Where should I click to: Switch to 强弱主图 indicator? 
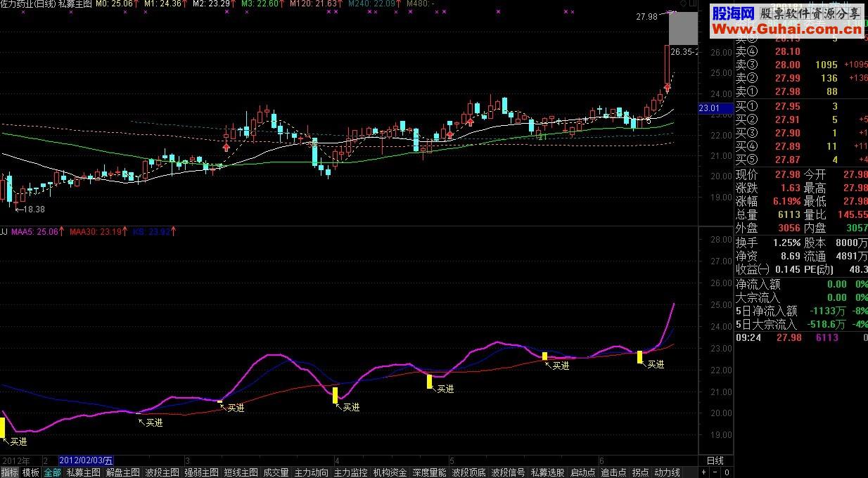pos(201,472)
